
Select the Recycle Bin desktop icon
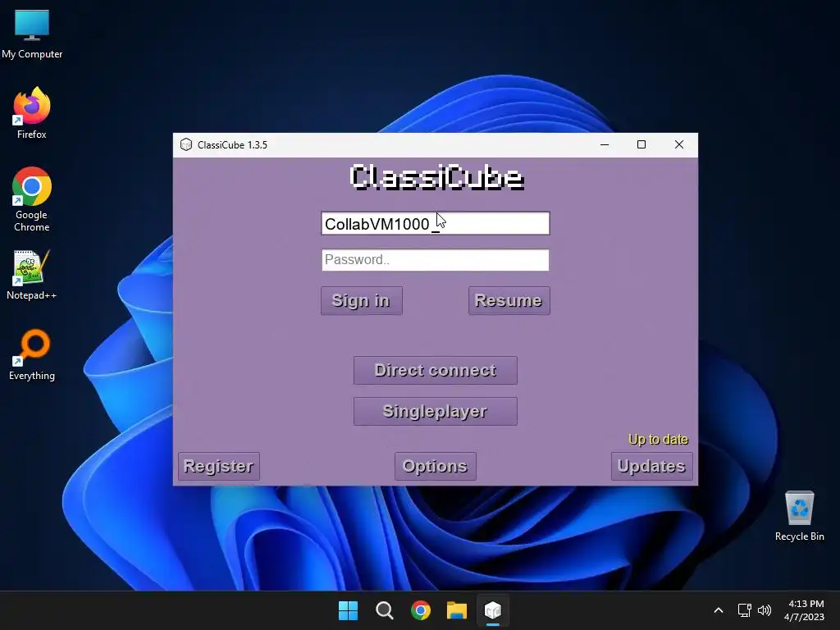799,516
